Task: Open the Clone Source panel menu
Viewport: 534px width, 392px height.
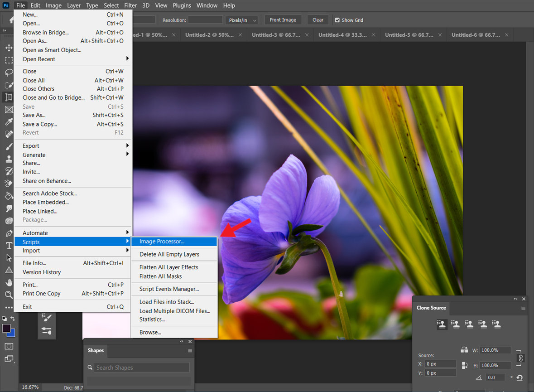Action: (523, 308)
